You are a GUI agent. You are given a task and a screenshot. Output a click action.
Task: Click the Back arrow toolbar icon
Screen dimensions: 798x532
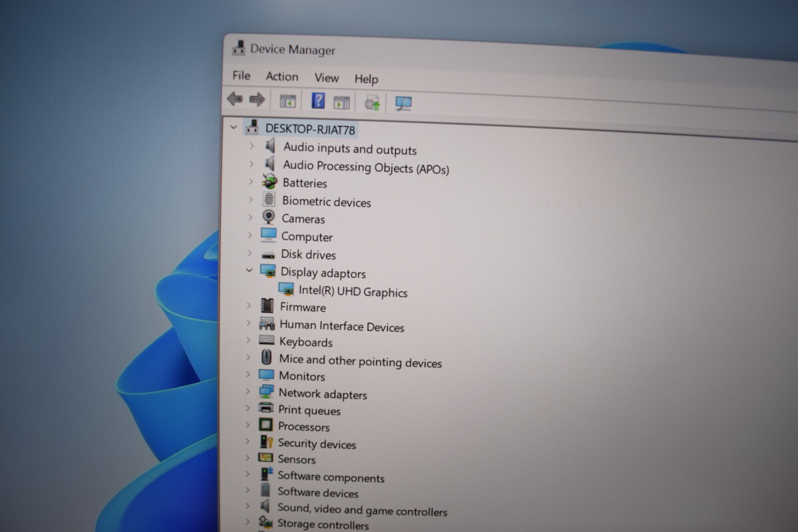pyautogui.click(x=235, y=99)
